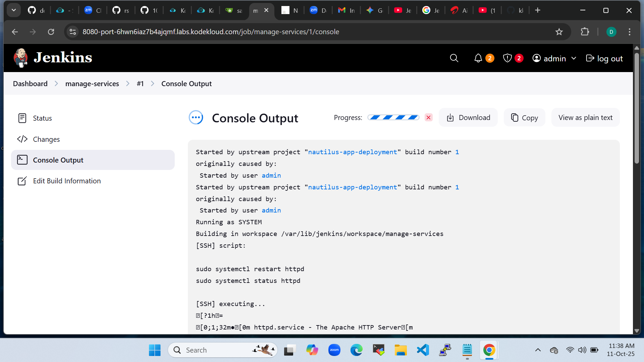Viewport: 644px width, 362px height.
Task: Open the notifications bell icon
Action: (x=478, y=58)
